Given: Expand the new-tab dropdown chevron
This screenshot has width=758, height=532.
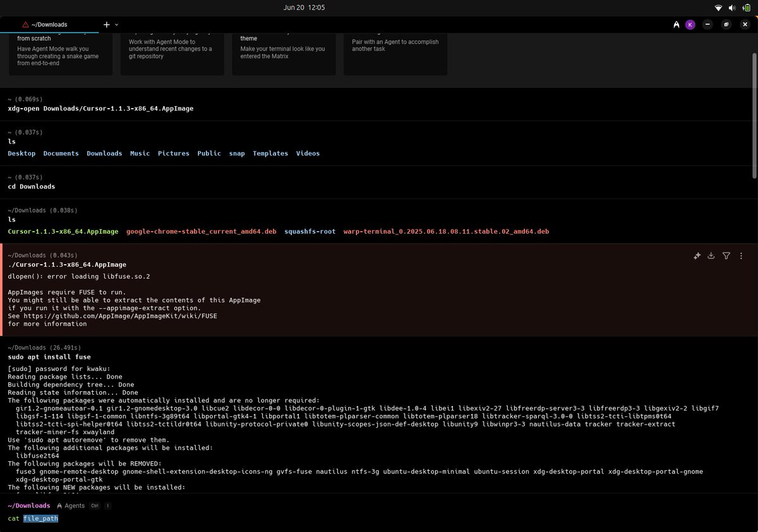Looking at the screenshot, I should pos(116,25).
